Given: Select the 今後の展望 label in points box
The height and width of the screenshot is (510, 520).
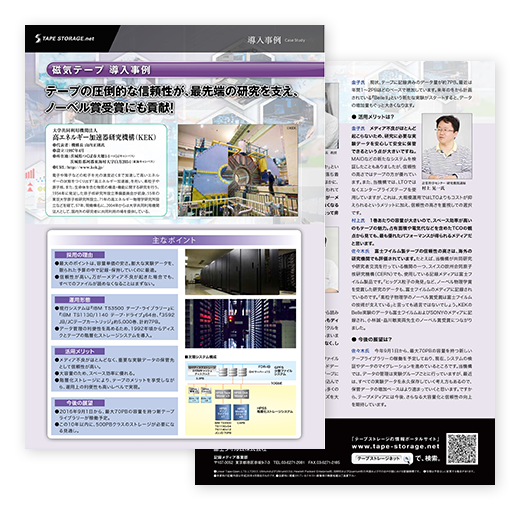Looking at the screenshot, I should pos(80,403).
